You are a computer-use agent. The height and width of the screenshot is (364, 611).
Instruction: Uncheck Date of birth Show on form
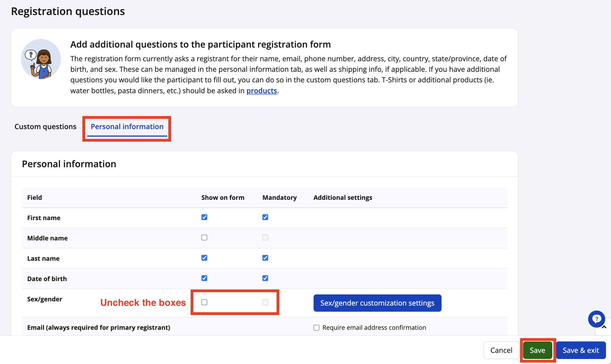click(204, 278)
